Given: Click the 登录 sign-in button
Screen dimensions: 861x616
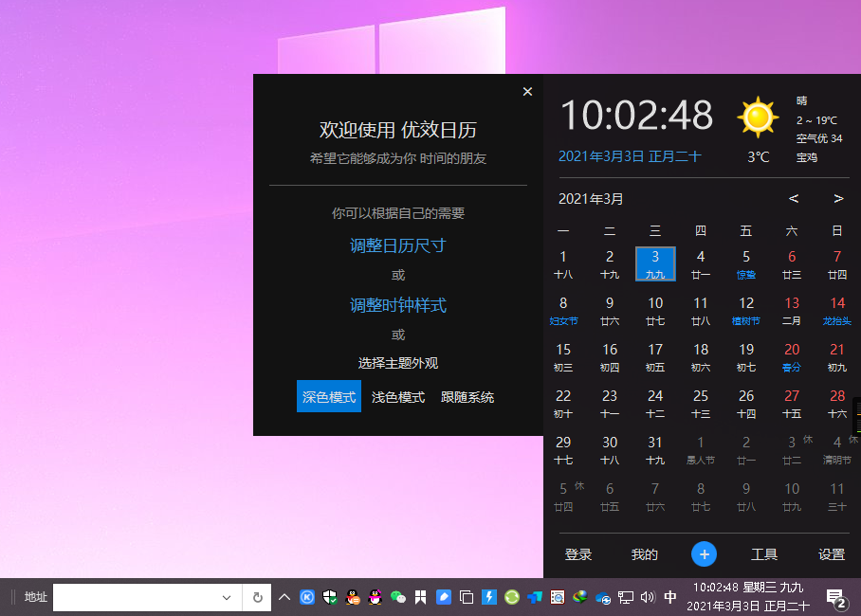Looking at the screenshot, I should (x=577, y=554).
